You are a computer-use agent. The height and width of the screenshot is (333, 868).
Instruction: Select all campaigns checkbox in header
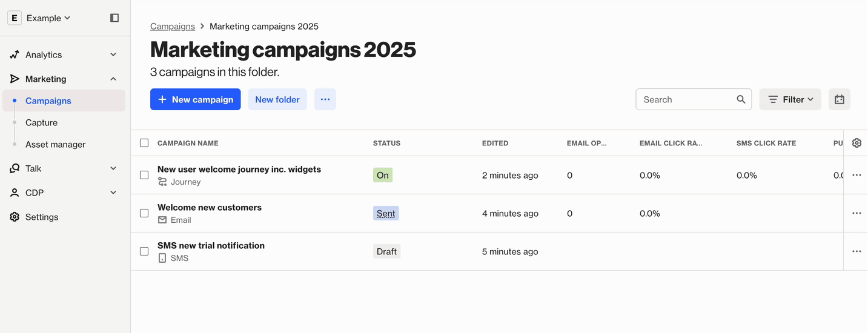pos(144,143)
